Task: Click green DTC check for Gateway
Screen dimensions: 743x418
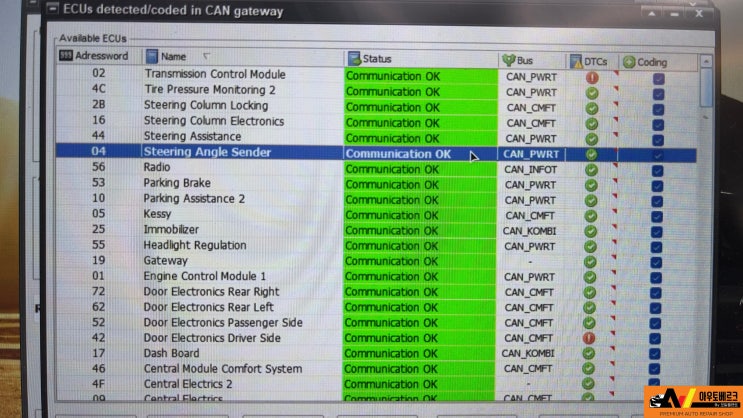Action: point(590,262)
